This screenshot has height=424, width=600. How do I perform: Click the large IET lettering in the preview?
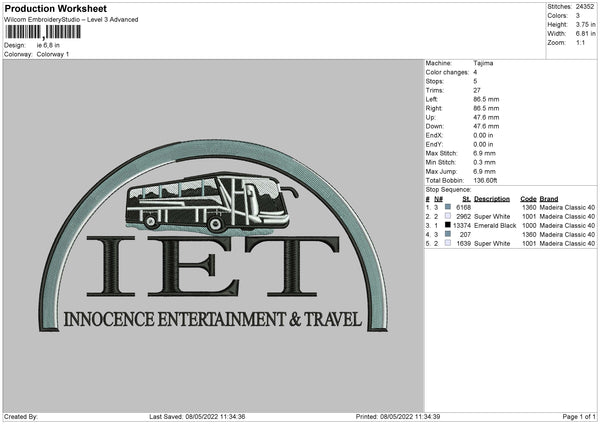213,266
